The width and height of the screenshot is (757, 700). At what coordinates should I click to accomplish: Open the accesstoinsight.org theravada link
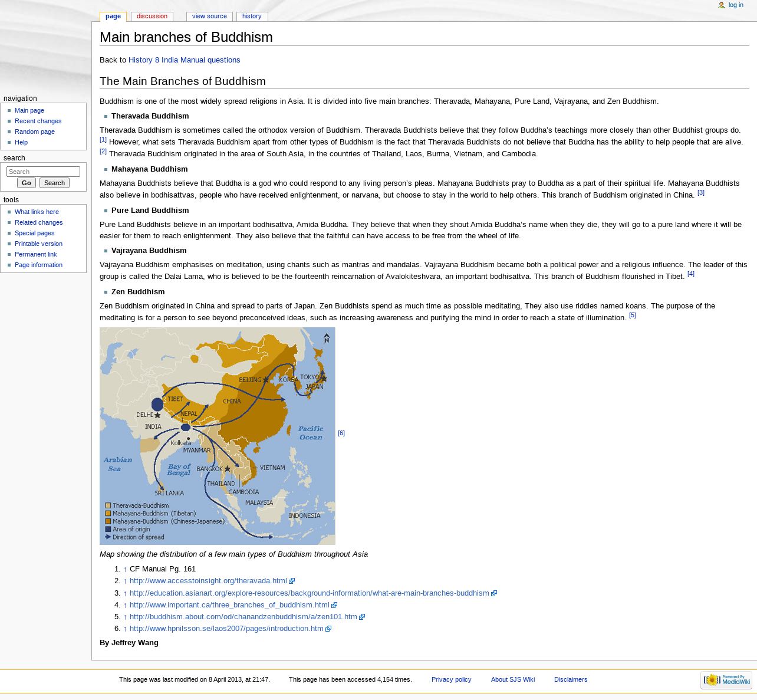208,581
